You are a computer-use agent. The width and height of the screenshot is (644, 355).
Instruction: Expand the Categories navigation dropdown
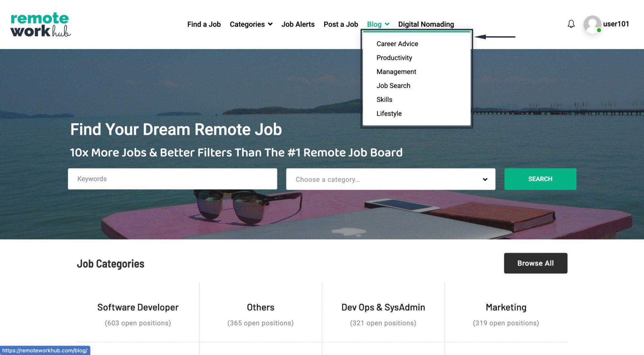(251, 24)
